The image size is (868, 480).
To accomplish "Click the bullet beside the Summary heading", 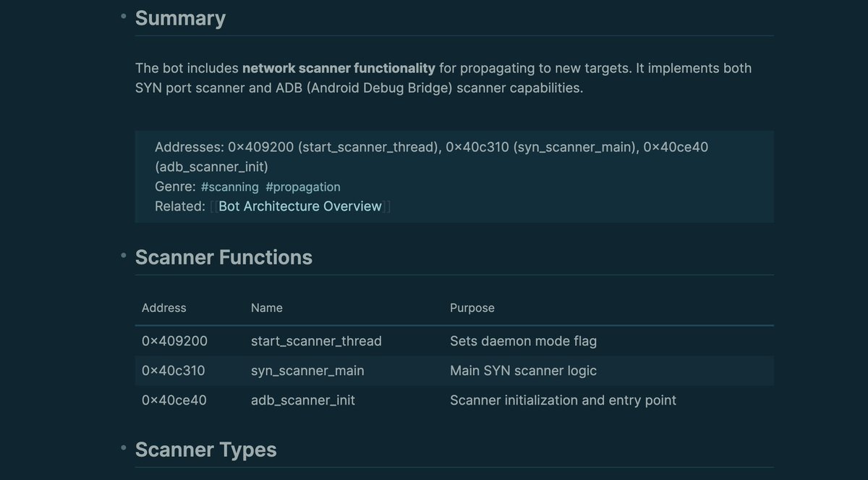I will (124, 14).
